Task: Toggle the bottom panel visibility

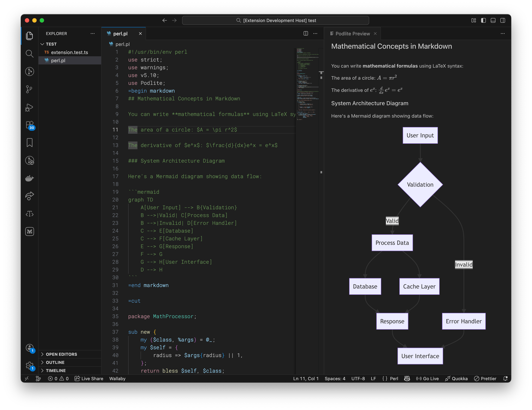Action: (x=493, y=20)
